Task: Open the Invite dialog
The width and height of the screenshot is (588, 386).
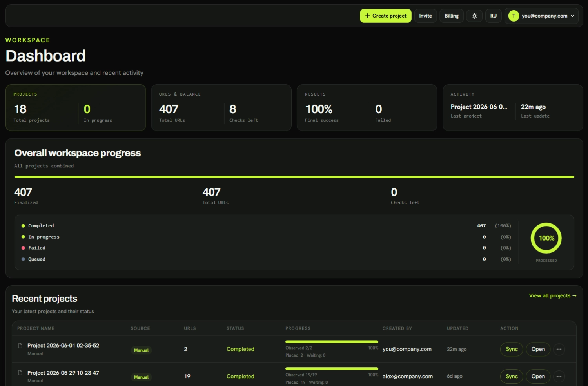Action: click(425, 16)
